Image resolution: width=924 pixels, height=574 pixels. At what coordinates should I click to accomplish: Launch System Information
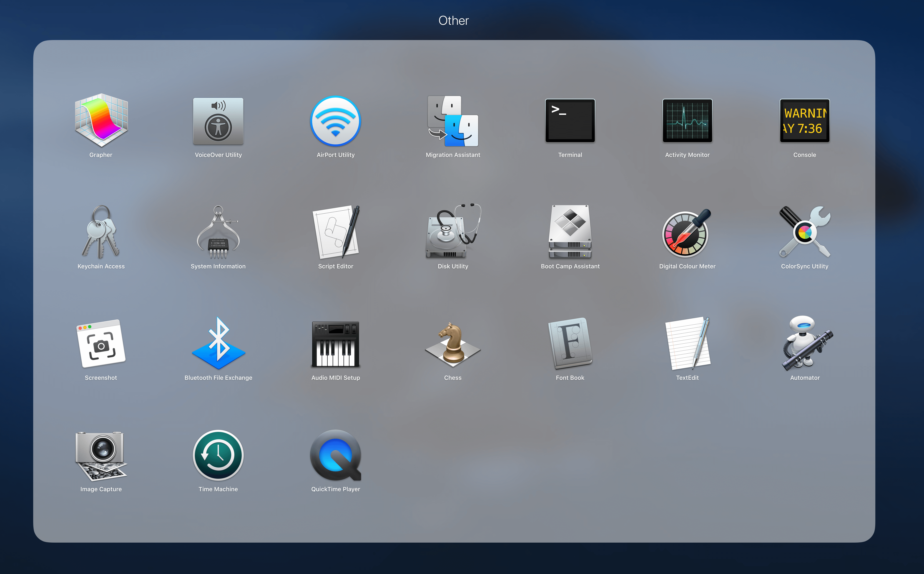point(218,232)
